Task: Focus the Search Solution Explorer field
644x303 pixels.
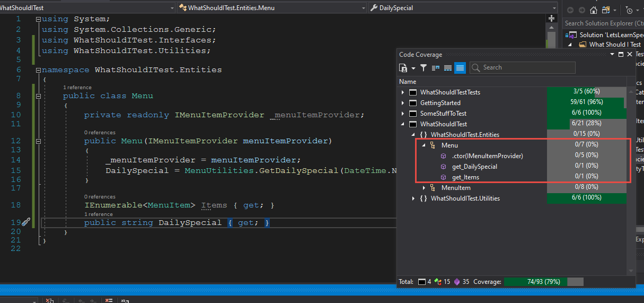Action: coord(603,23)
